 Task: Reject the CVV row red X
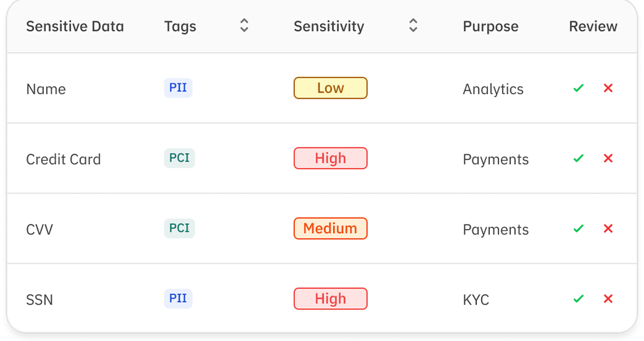click(608, 228)
